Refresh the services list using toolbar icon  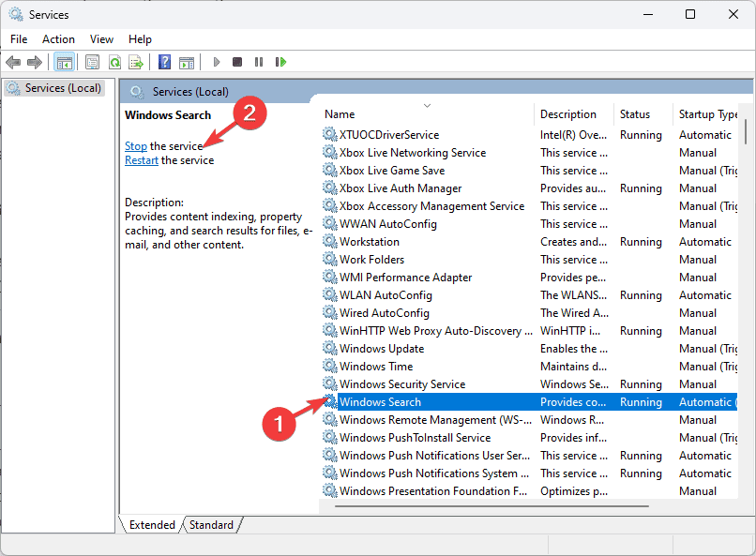pyautogui.click(x=114, y=62)
